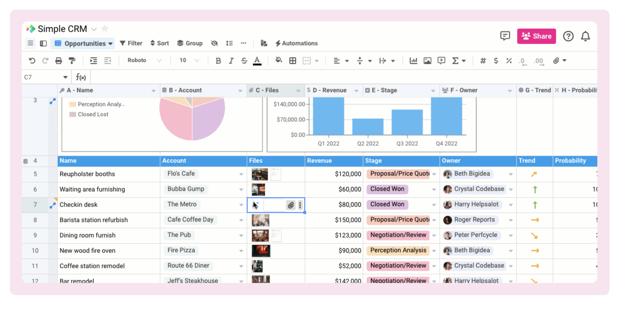Open the hamburger menu beside Opportunities
This screenshot has height=320, width=644.
(x=30, y=43)
